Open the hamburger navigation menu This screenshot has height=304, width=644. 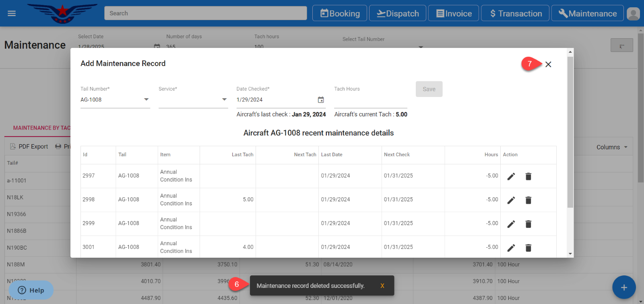[x=12, y=13]
